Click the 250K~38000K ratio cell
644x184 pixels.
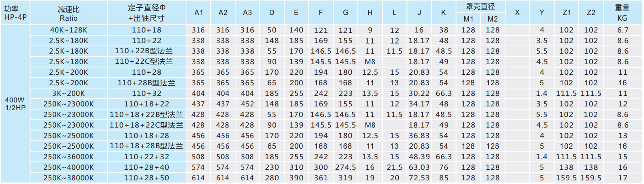(69, 178)
